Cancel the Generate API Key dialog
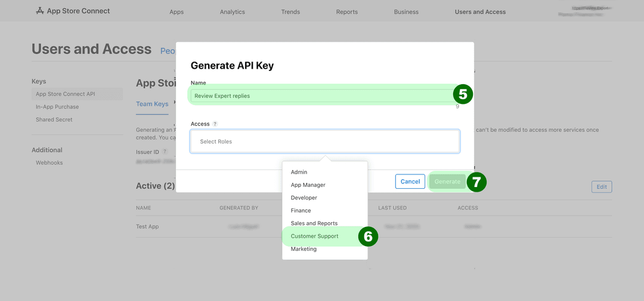The image size is (644, 301). click(x=410, y=182)
